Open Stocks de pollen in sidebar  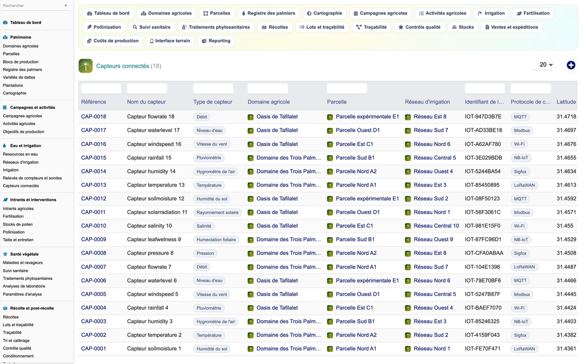(18, 224)
